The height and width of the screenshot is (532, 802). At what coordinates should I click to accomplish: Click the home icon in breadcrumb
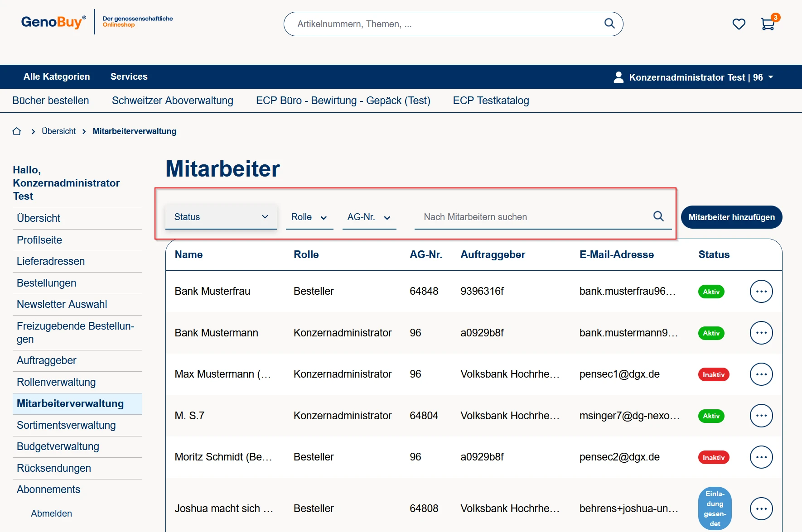click(17, 131)
